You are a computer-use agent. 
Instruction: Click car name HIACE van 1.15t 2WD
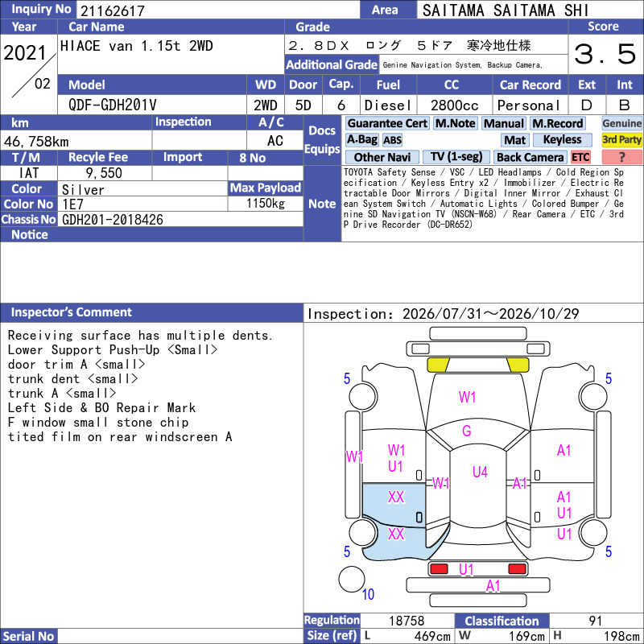pos(136,46)
